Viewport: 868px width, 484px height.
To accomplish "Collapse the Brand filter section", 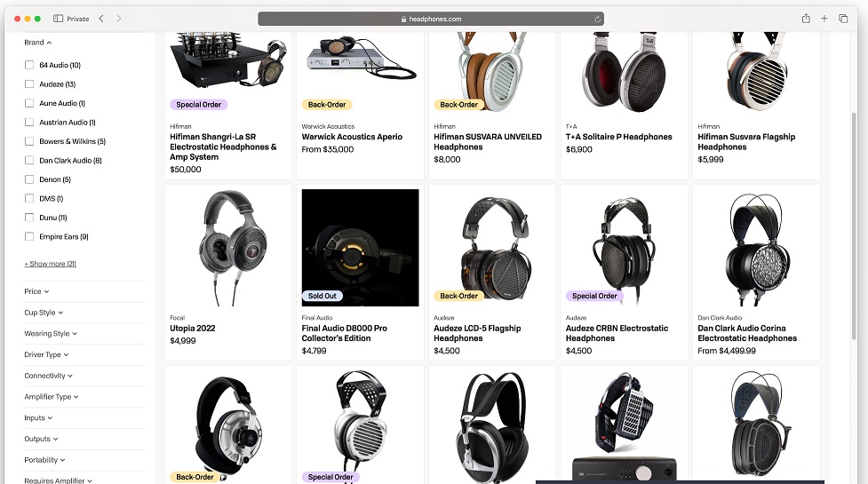I will (x=37, y=43).
